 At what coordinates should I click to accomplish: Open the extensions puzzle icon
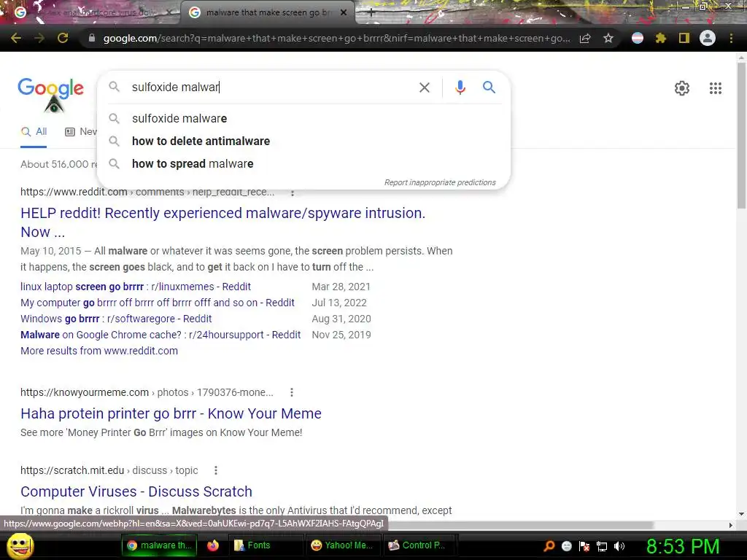[x=661, y=38]
